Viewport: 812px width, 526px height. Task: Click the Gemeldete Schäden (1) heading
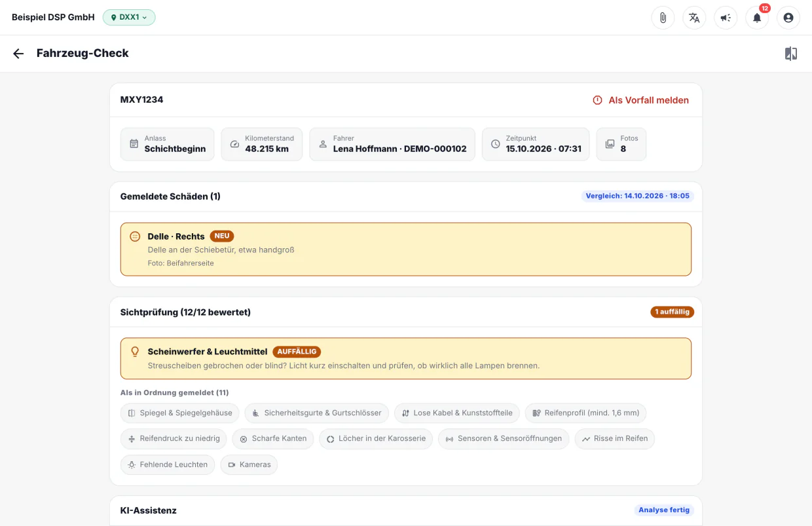(x=170, y=197)
